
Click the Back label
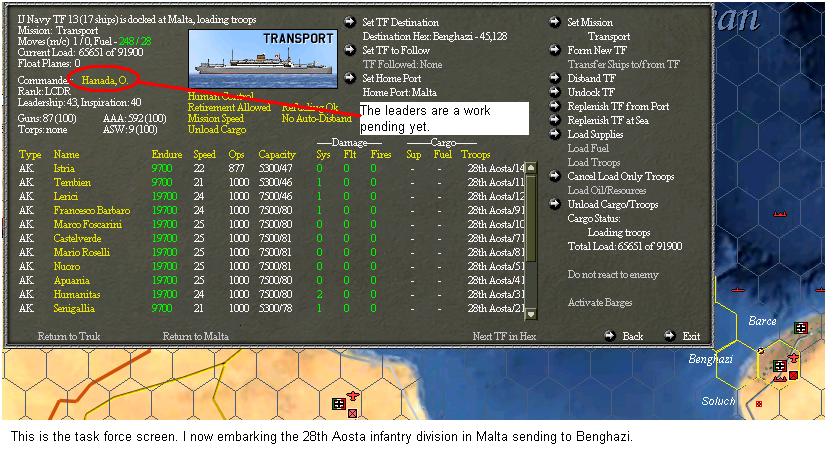click(633, 336)
